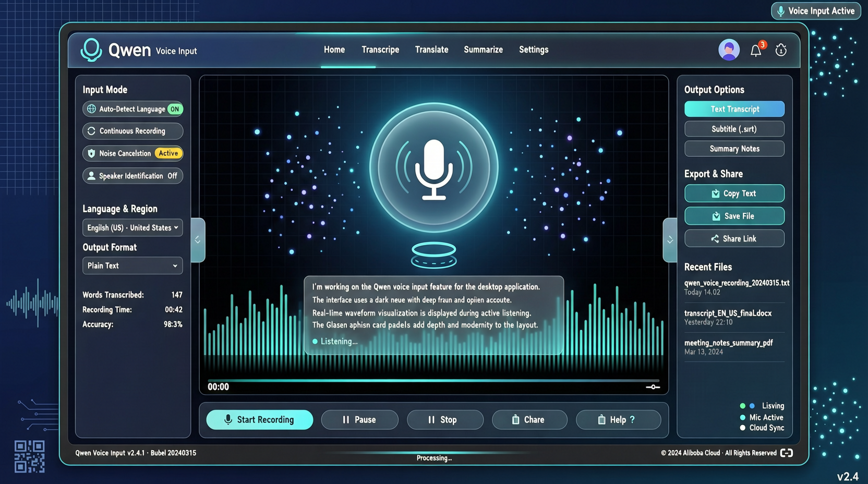Click the Share Link button
Screen dimensions: 868x484
pos(734,238)
